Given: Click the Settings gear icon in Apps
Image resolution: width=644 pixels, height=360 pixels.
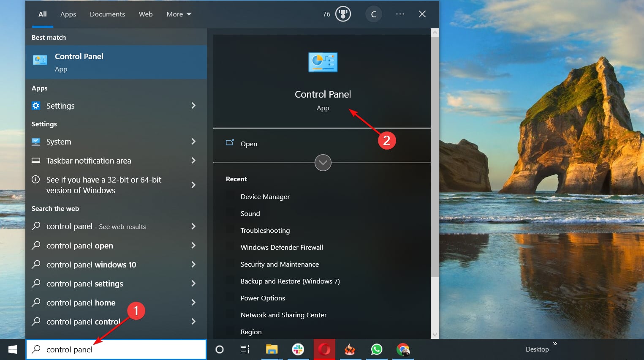Looking at the screenshot, I should click(36, 106).
